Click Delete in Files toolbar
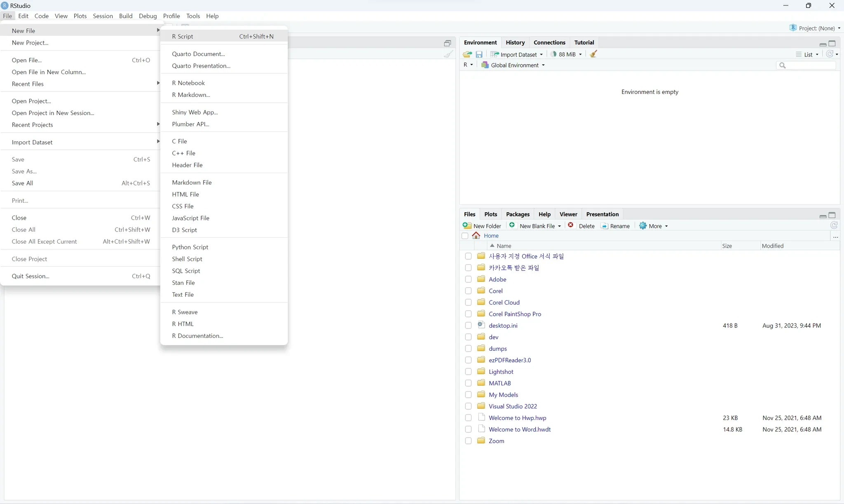 tap(581, 226)
